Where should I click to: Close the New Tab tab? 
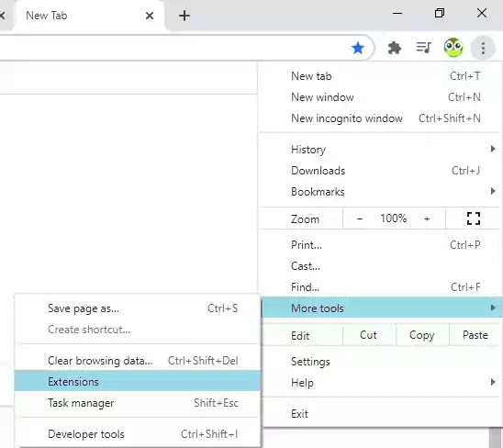[150, 16]
